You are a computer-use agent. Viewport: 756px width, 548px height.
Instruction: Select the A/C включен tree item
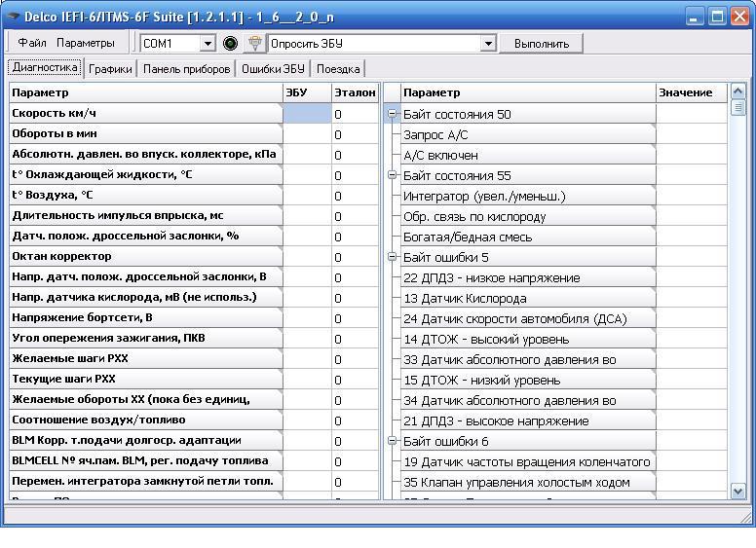click(528, 155)
